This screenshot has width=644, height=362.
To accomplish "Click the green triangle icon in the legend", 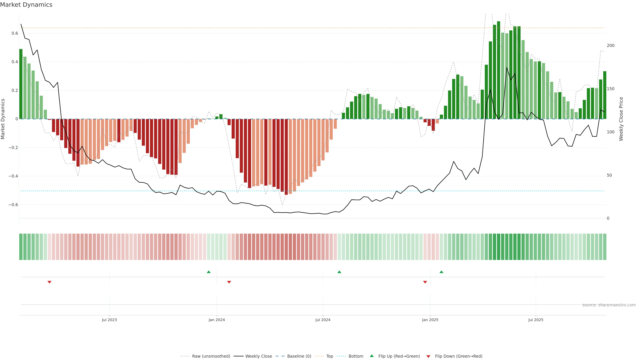I will click(372, 356).
